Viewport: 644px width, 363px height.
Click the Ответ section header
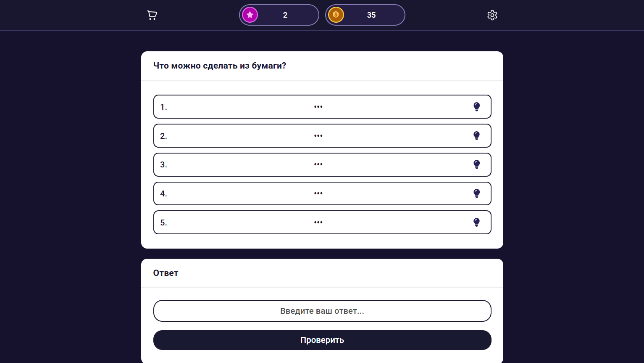tap(166, 273)
